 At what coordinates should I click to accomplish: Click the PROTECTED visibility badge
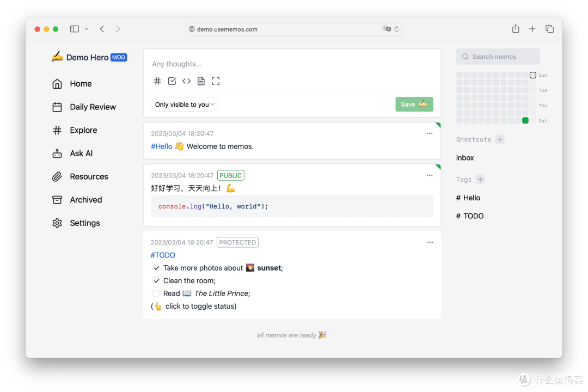[238, 242]
